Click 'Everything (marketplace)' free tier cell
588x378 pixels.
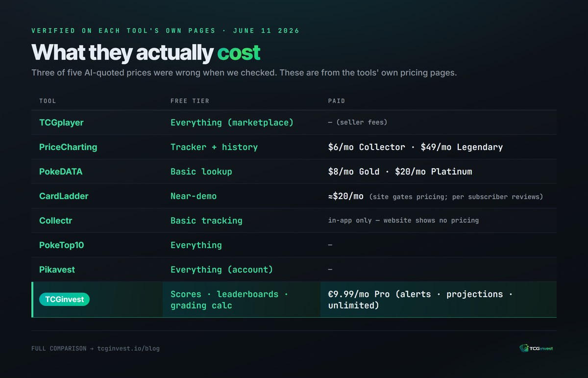pos(232,123)
